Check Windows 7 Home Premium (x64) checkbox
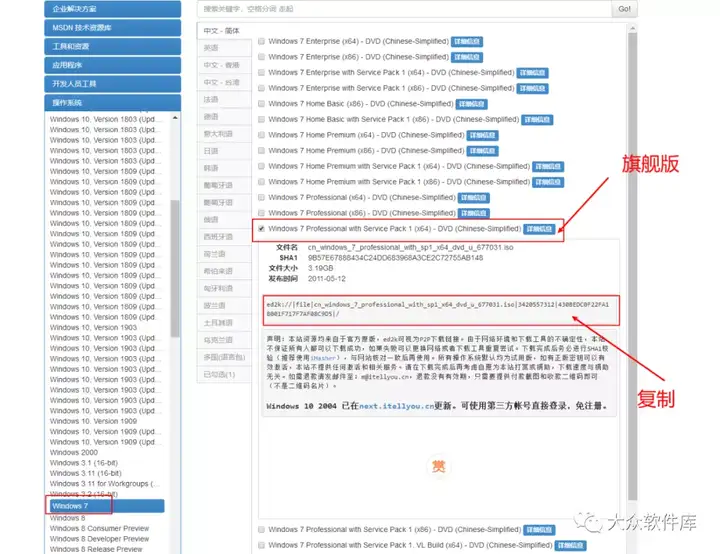The height and width of the screenshot is (554, 720). [261, 135]
